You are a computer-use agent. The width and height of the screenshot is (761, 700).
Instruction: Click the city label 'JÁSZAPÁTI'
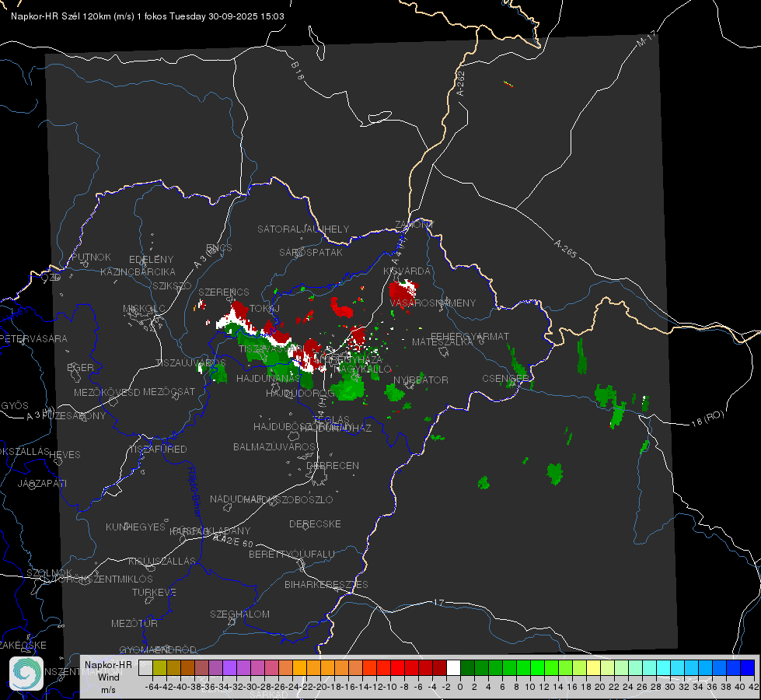(x=42, y=483)
